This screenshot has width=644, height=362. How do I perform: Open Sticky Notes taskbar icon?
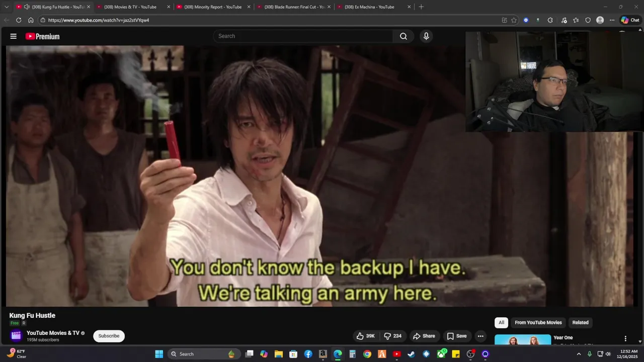pos(456,354)
